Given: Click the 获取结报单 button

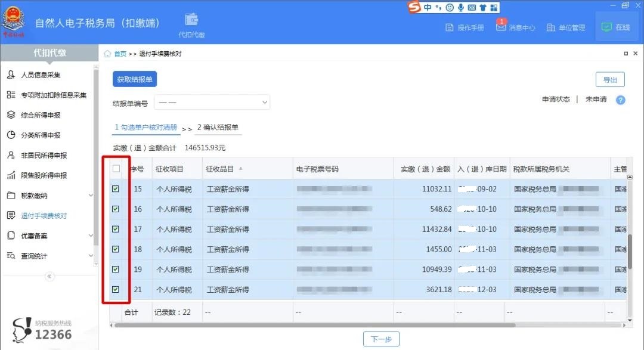Looking at the screenshot, I should click(x=134, y=79).
